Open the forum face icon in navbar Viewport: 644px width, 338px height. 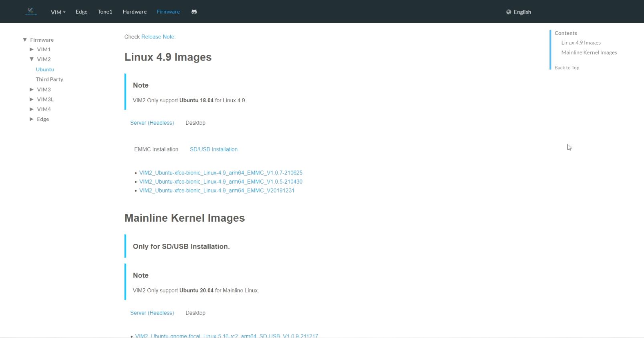point(194,12)
